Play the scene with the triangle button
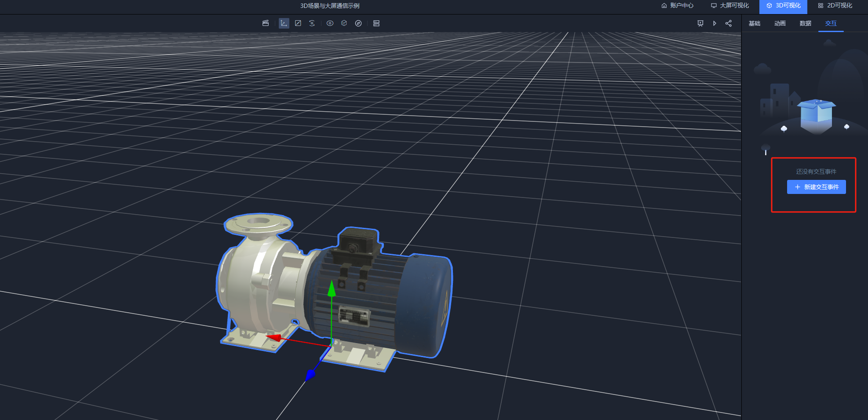This screenshot has width=868, height=420. click(x=715, y=23)
